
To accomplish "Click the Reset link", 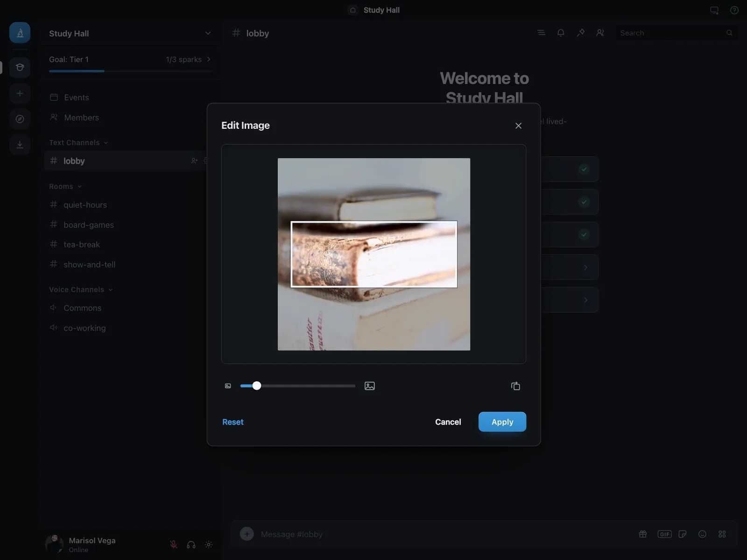I will pyautogui.click(x=233, y=422).
